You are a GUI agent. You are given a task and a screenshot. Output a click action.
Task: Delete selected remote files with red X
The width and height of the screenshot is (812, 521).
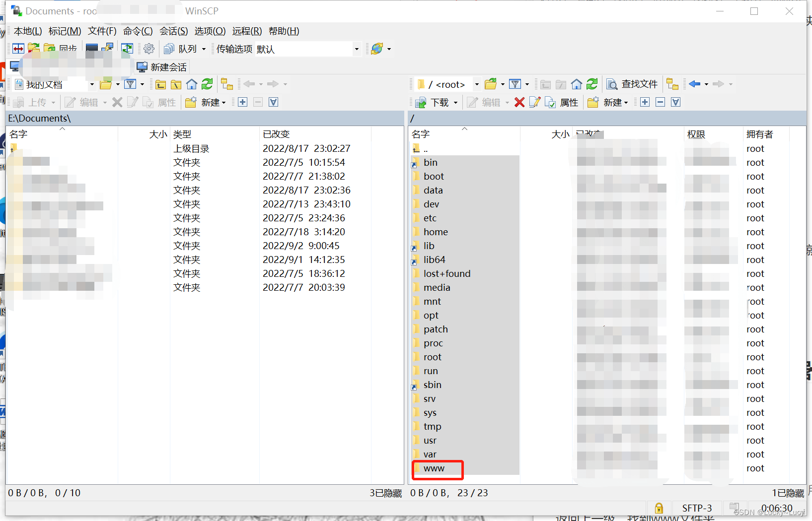tap(519, 102)
